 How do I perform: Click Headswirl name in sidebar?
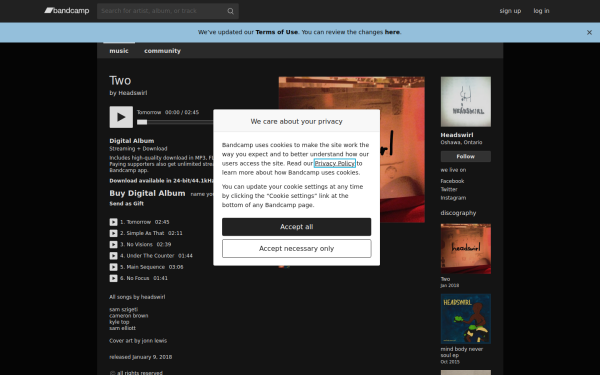click(457, 135)
